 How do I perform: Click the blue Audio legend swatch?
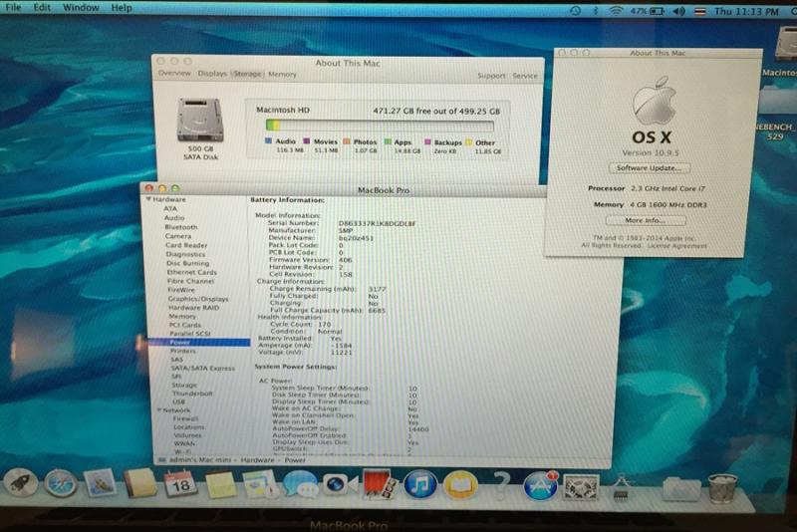tap(268, 140)
